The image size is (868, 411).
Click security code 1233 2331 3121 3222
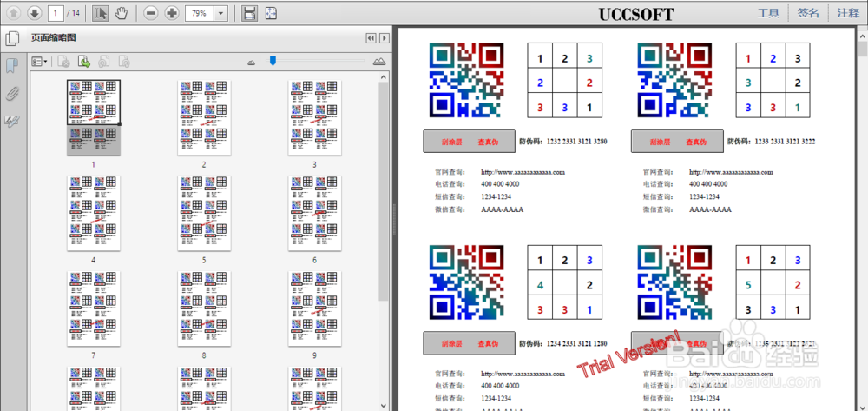[x=785, y=142]
